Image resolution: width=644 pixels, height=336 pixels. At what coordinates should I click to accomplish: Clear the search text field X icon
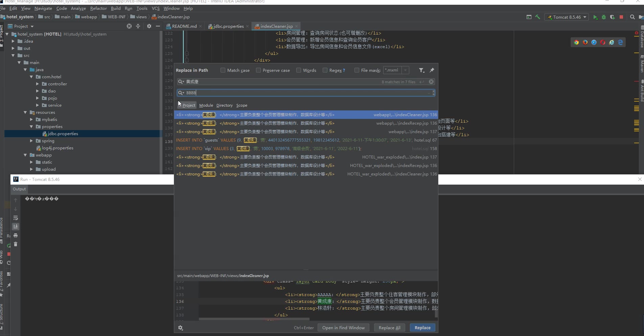[431, 82]
